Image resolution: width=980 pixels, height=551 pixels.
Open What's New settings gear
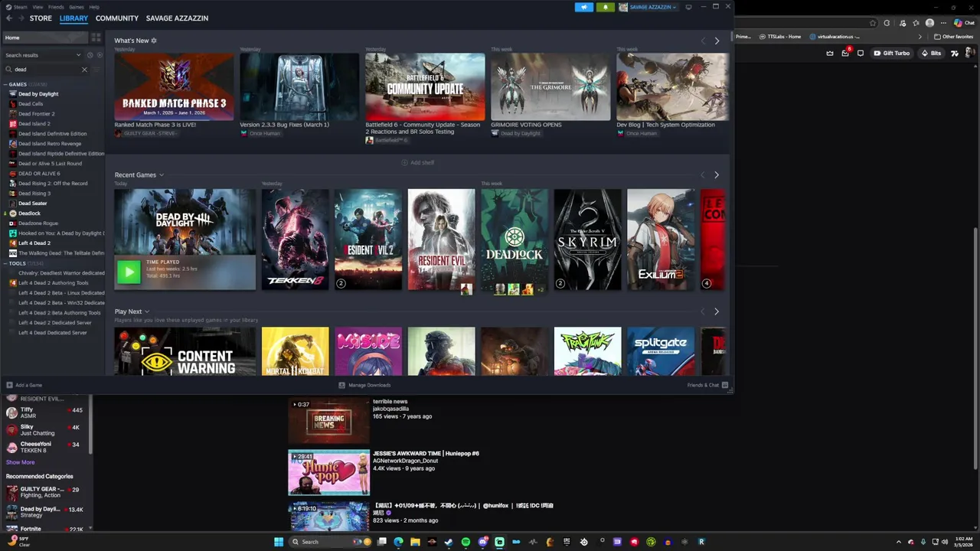click(154, 41)
